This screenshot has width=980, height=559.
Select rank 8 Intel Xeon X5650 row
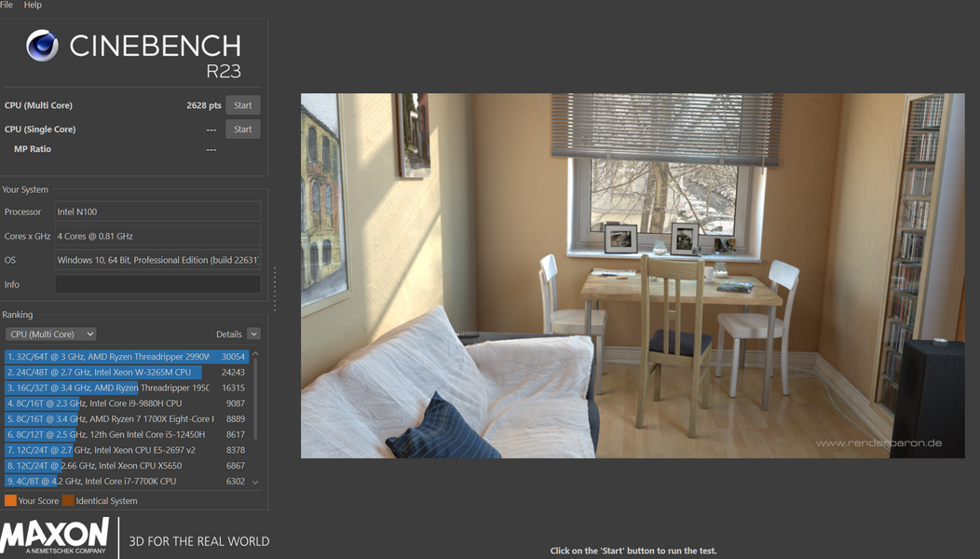[x=127, y=465]
